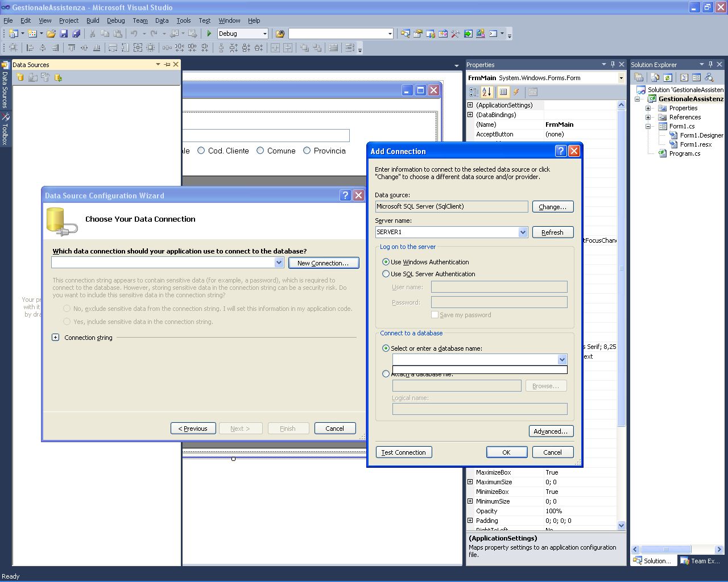Click the Properties grid scroll down arrow

(x=621, y=526)
